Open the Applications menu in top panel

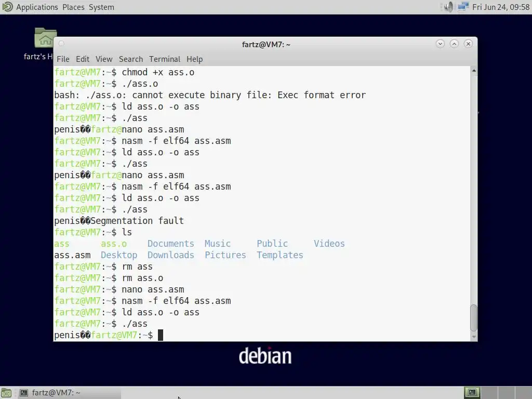(37, 7)
